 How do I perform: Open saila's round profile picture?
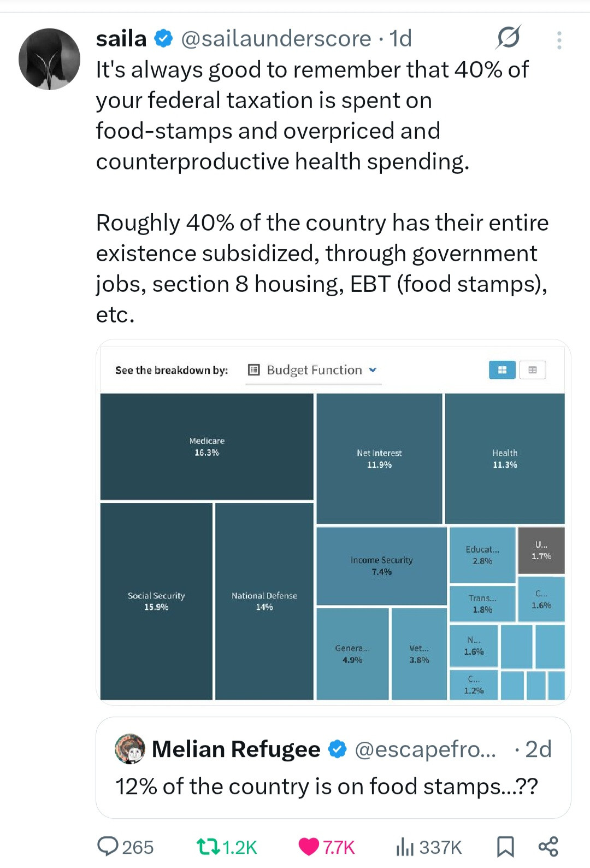coord(49,59)
